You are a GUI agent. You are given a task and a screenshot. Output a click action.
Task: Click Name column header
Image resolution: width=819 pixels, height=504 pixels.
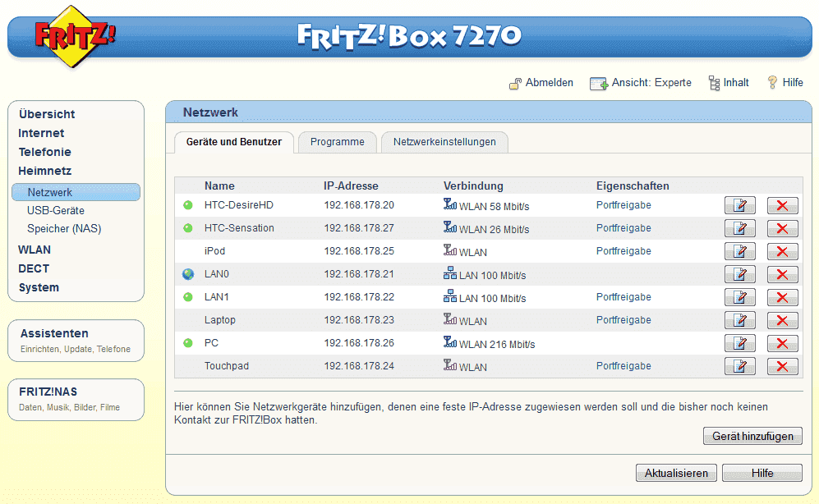coord(219,186)
